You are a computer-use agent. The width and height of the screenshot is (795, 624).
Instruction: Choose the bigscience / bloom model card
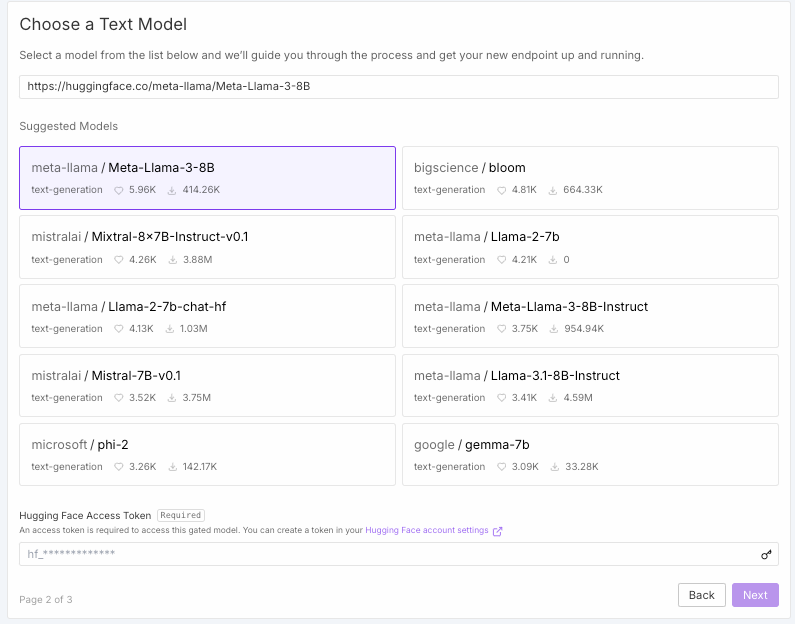[x=590, y=178]
